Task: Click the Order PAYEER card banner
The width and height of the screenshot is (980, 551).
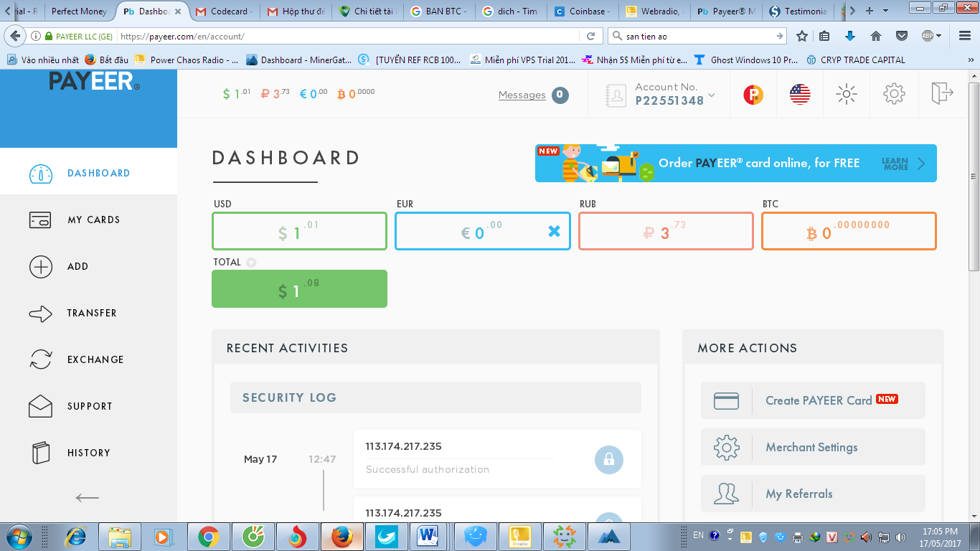Action: (x=735, y=163)
